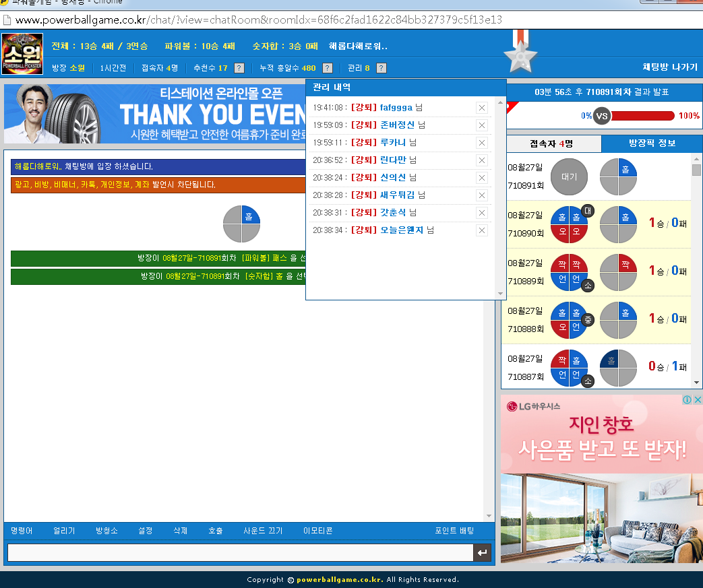Click the 소원 Powerball Pickster logo
This screenshot has height=588, width=703.
pos(22,54)
